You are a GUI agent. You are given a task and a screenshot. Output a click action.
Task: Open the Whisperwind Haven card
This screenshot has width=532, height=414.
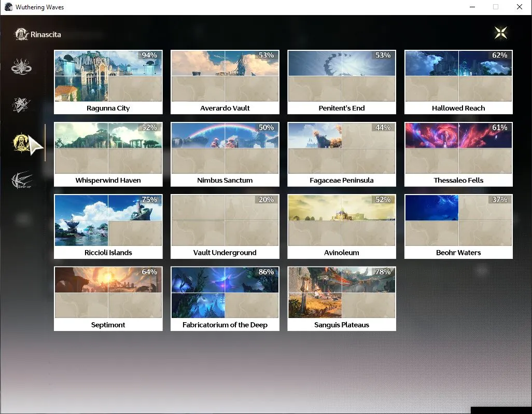108,154
